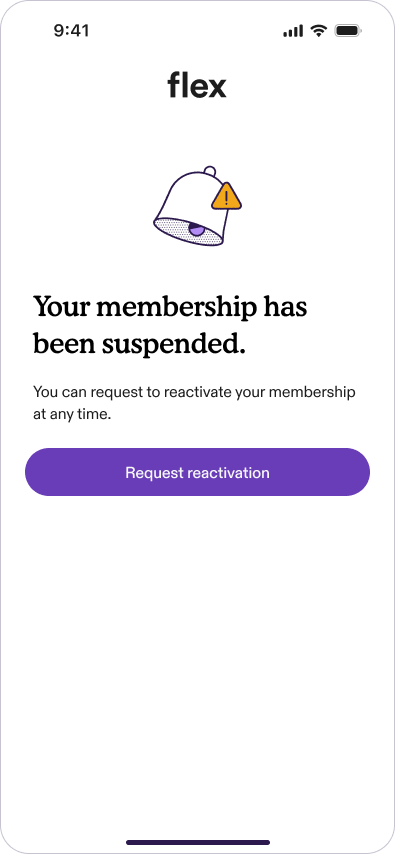Tap the Wi-Fi status icon

coord(319,31)
